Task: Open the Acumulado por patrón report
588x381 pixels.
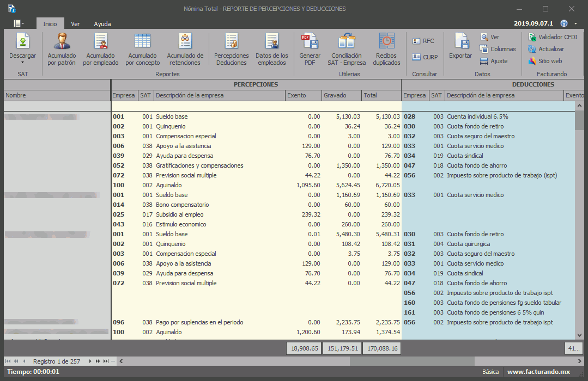Action: 62,42
